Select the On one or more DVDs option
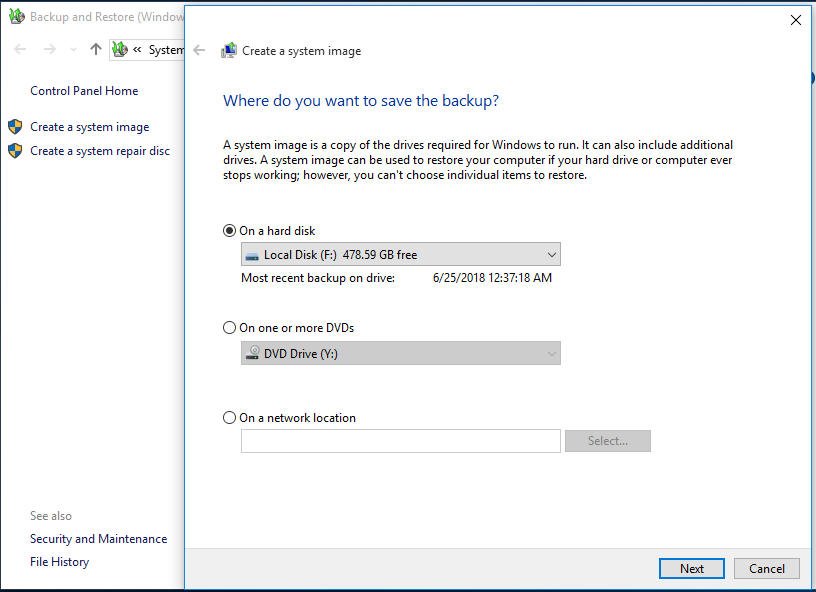The width and height of the screenshot is (816, 592). point(230,328)
